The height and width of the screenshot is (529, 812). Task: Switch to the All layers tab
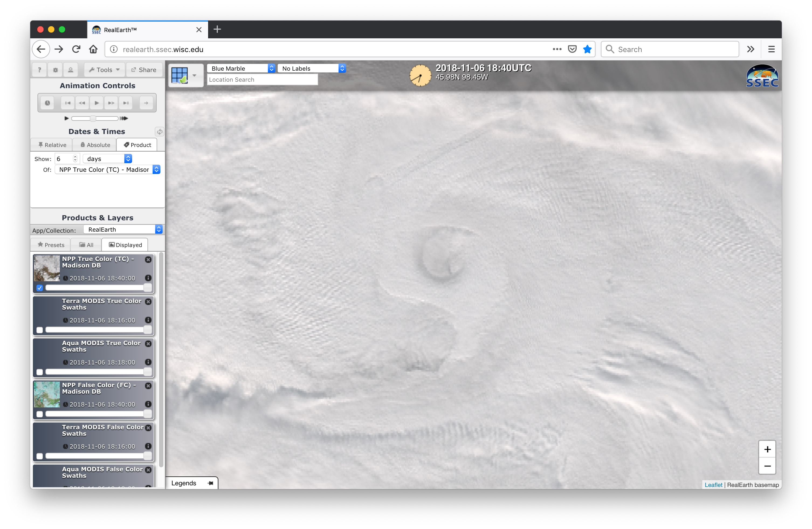[86, 245]
